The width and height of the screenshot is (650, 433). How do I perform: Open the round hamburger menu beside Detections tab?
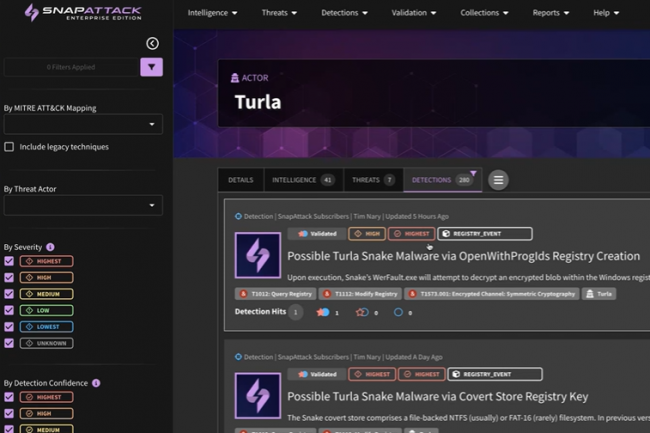pyautogui.click(x=498, y=180)
